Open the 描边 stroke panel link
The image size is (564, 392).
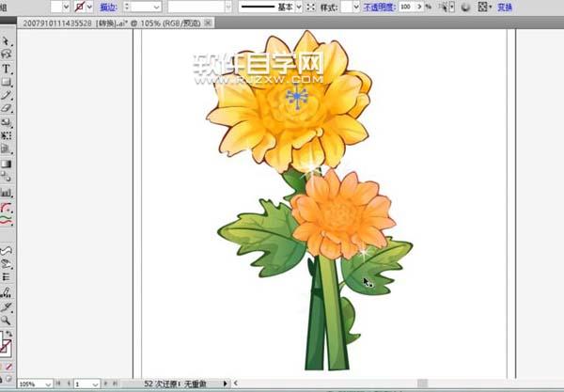tap(108, 7)
